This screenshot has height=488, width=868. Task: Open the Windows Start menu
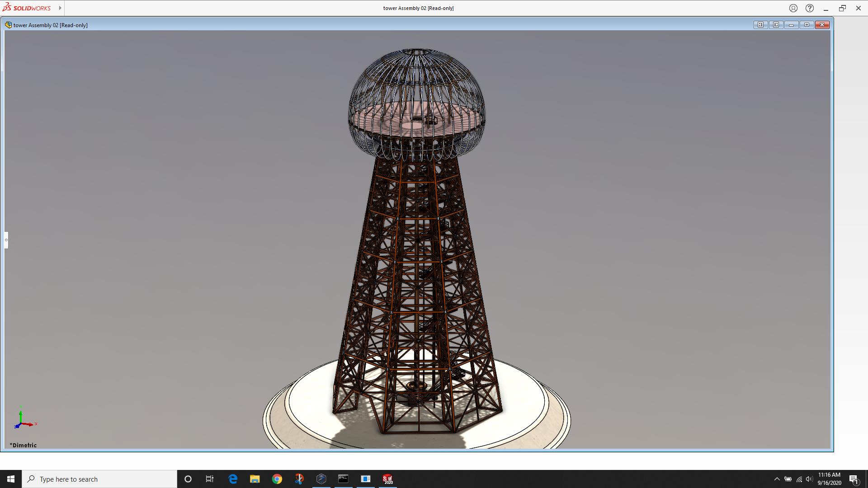click(x=11, y=479)
